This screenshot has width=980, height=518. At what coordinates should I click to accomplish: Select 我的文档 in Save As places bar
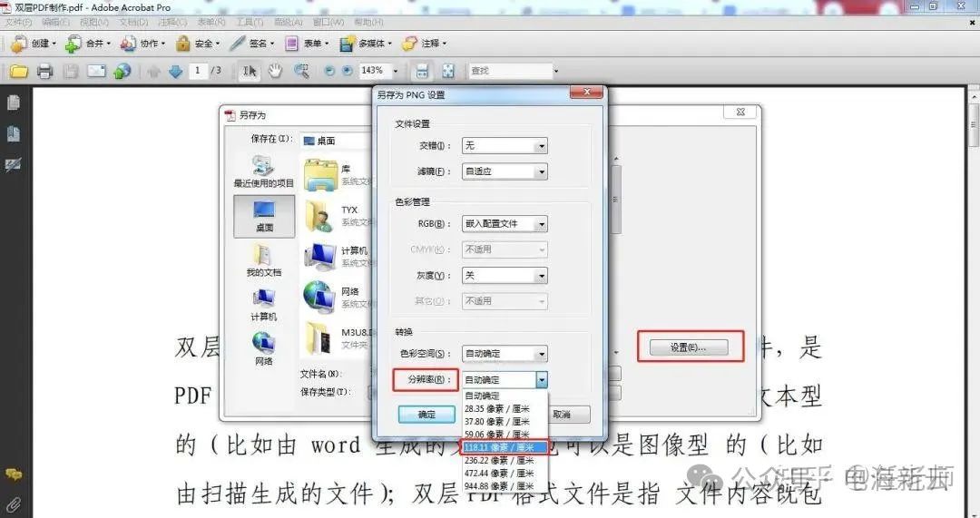click(x=264, y=260)
